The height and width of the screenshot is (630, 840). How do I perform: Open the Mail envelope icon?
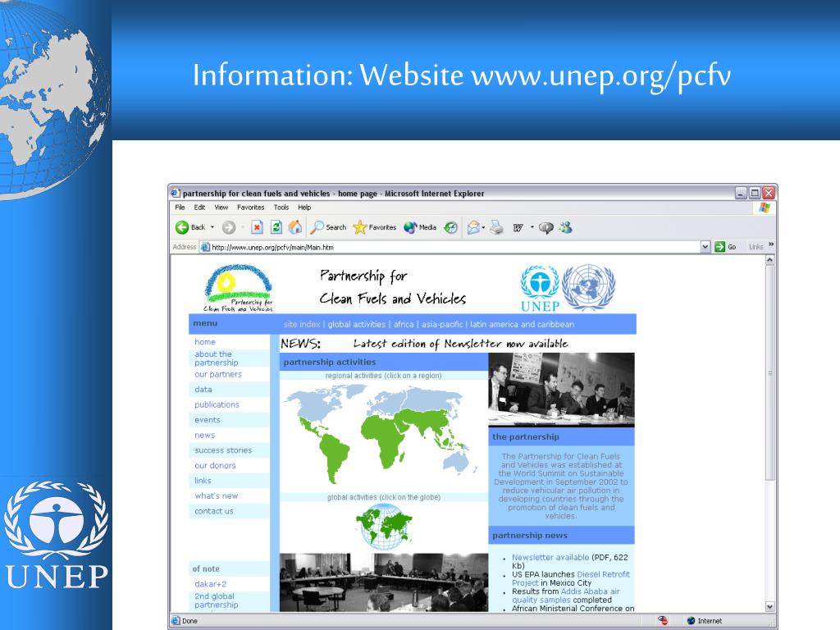tap(473, 228)
